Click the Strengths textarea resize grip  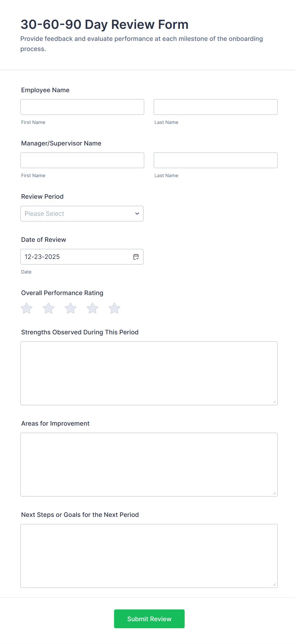coord(274,402)
